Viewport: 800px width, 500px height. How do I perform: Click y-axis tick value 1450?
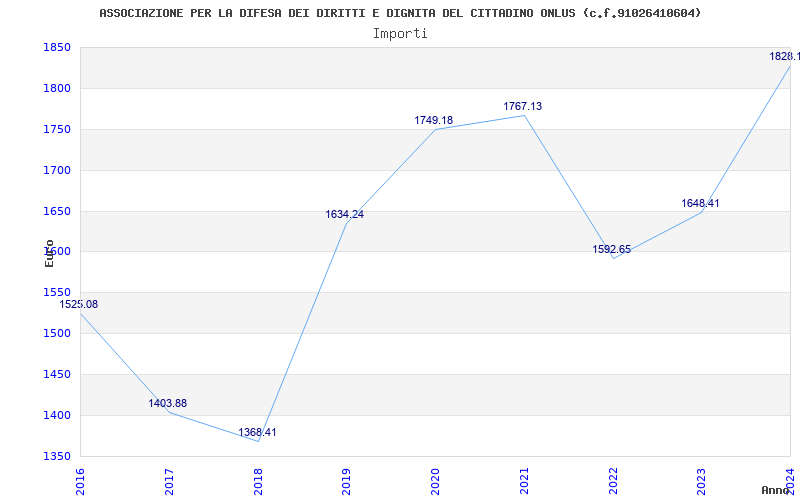(57, 374)
